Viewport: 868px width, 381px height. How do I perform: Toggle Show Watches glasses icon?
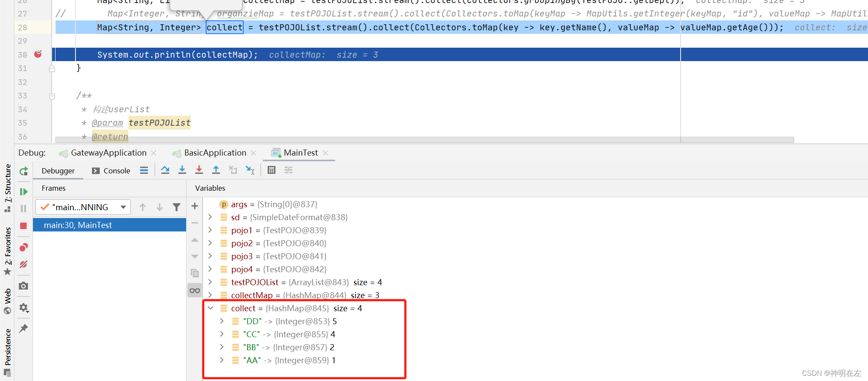pos(195,290)
